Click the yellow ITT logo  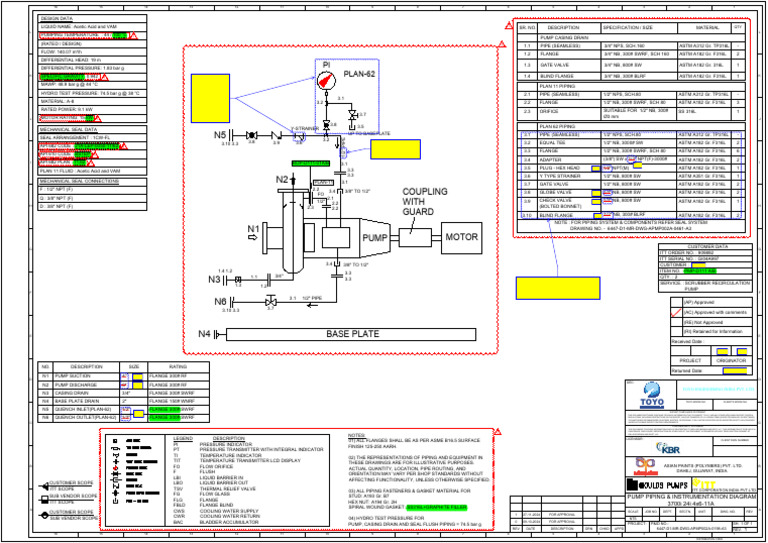(x=704, y=485)
